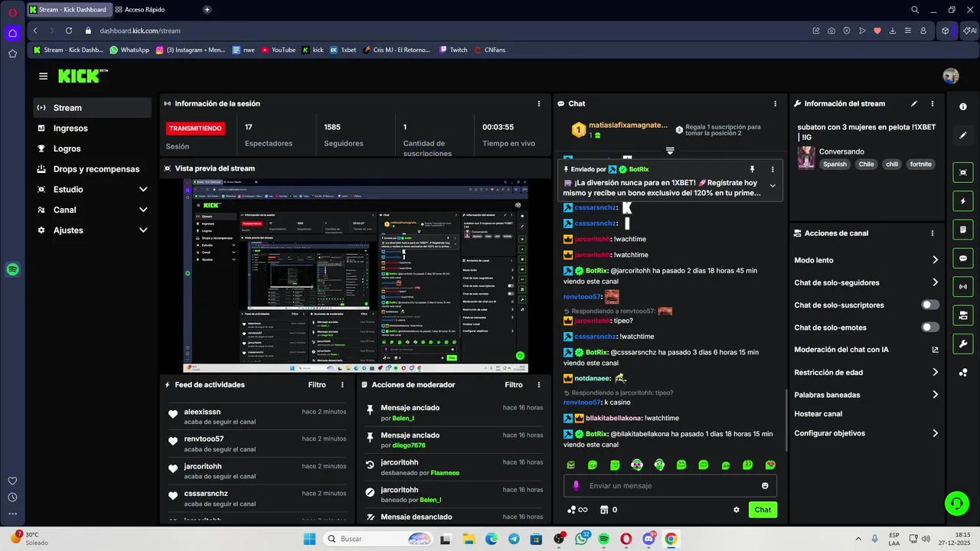Click username jarcoritohh in activity feed
980x551 pixels.
203,466
